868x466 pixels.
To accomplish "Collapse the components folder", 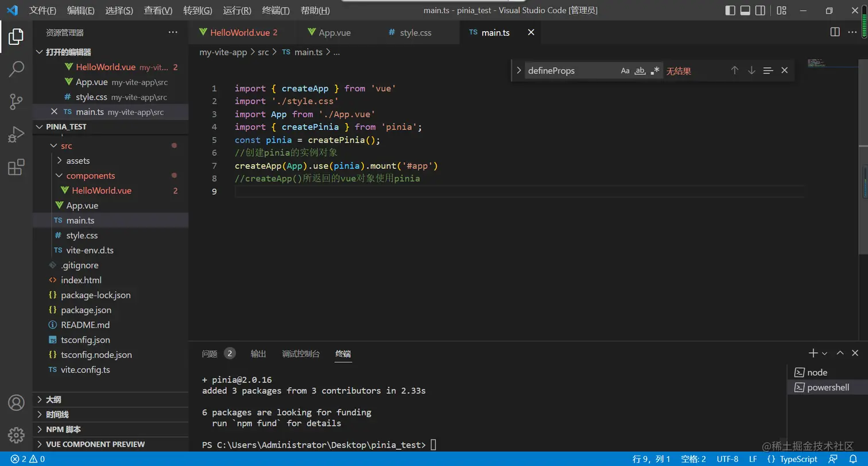I will point(111,176).
